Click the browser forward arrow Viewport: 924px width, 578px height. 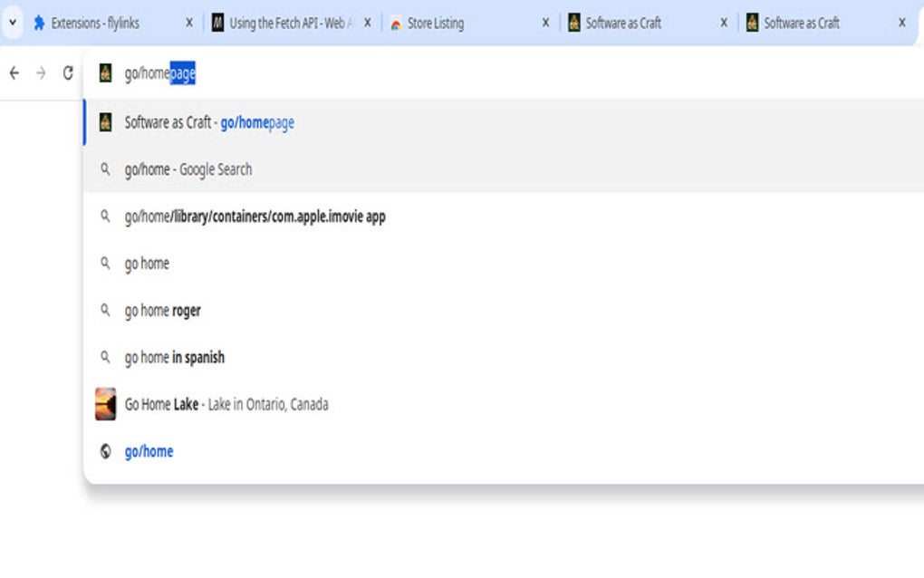pyautogui.click(x=41, y=74)
